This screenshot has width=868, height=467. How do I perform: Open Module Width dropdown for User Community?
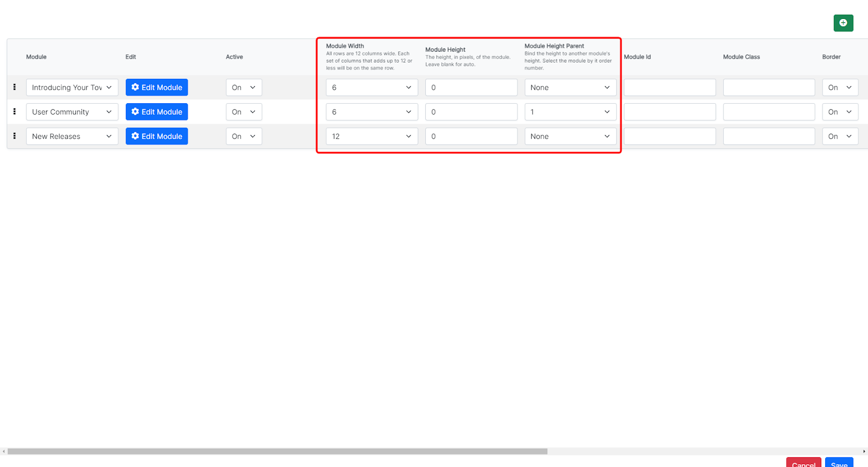pyautogui.click(x=372, y=112)
